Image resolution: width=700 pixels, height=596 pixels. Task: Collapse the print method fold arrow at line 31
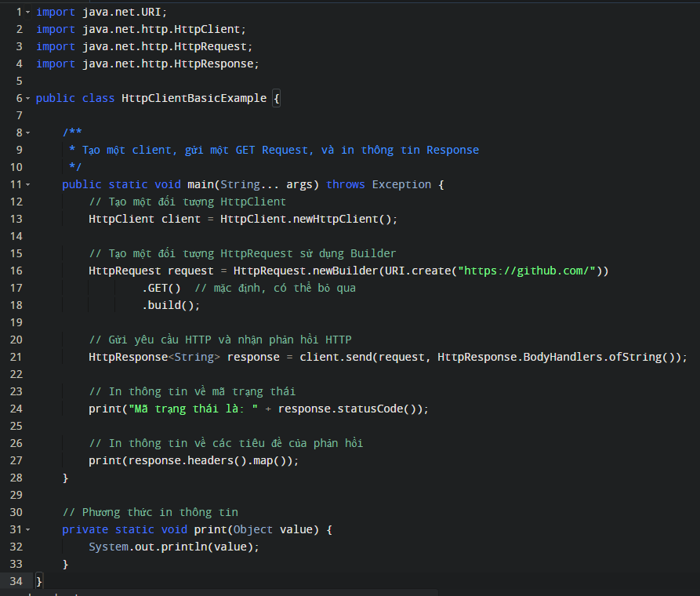pyautogui.click(x=28, y=530)
